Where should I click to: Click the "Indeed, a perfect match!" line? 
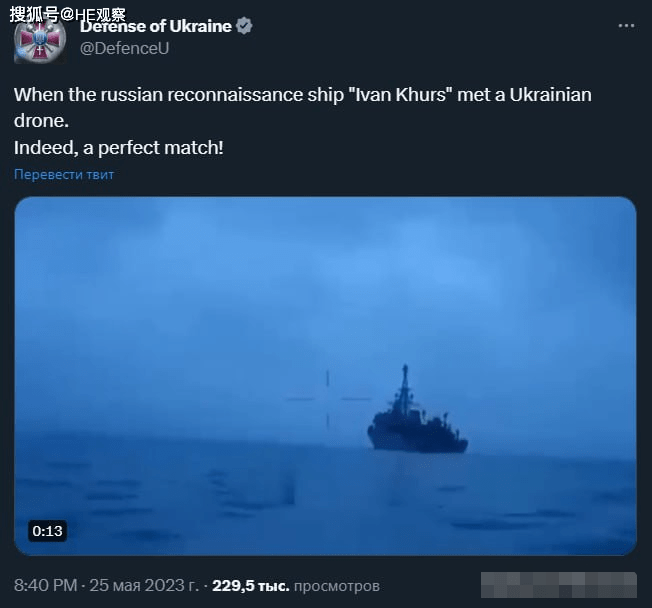(x=119, y=148)
